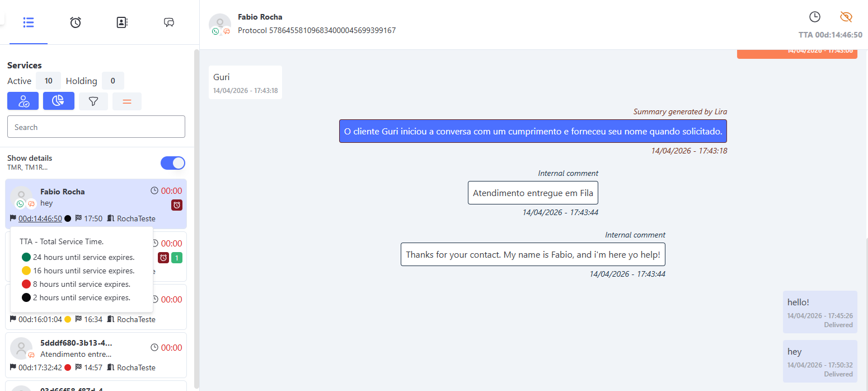Image resolution: width=868 pixels, height=391 pixels.
Task: Select the Fabio Rocha service card
Action: (96, 204)
